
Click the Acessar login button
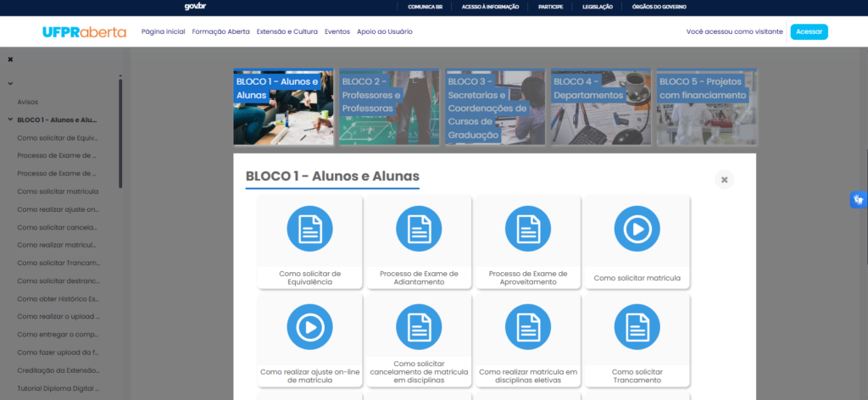coord(810,32)
